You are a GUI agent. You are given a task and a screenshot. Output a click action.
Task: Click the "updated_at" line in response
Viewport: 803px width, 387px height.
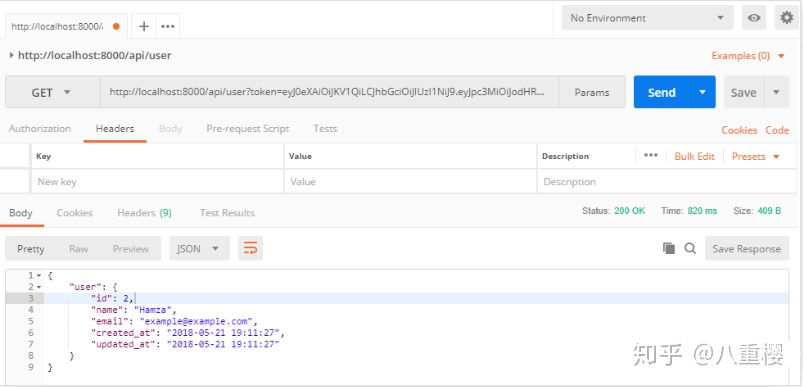click(185, 344)
